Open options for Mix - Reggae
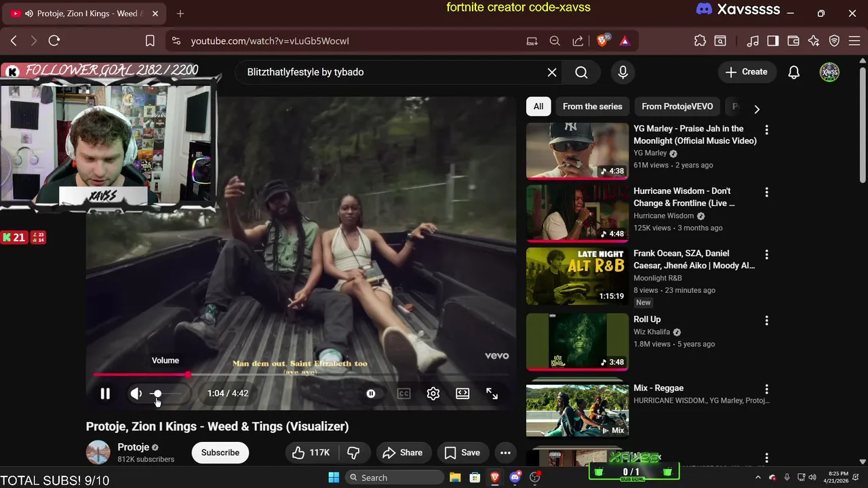Viewport: 868px width, 488px height. coord(767,389)
